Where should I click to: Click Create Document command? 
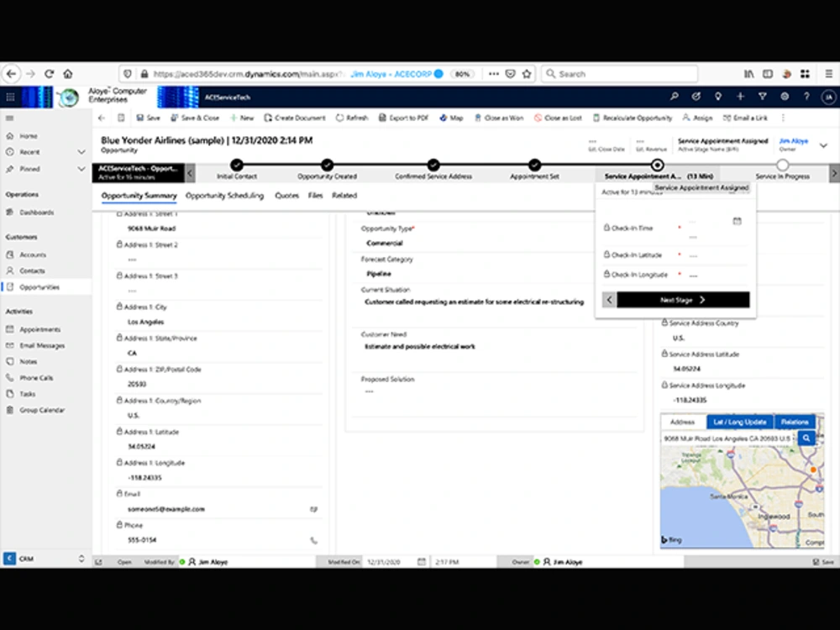click(x=295, y=118)
